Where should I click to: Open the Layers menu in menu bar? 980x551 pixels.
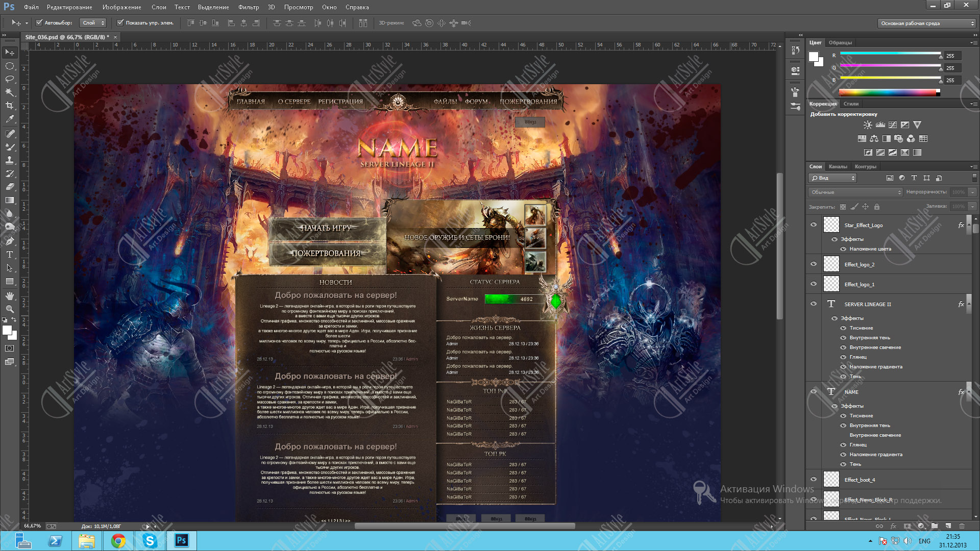159,7
